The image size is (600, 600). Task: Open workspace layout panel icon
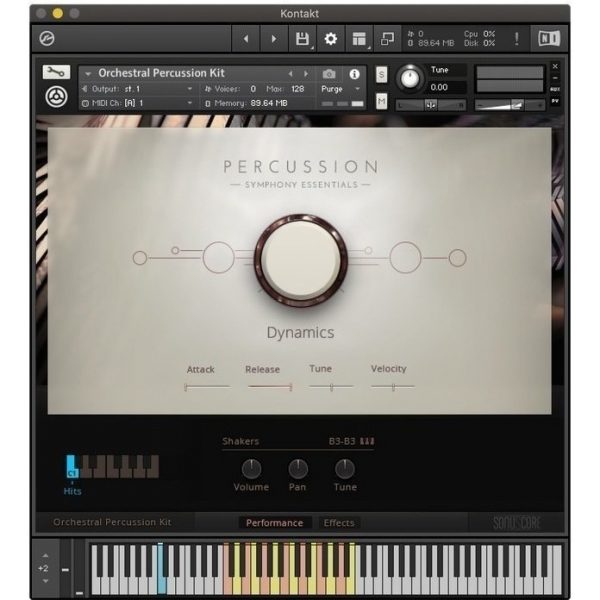359,39
